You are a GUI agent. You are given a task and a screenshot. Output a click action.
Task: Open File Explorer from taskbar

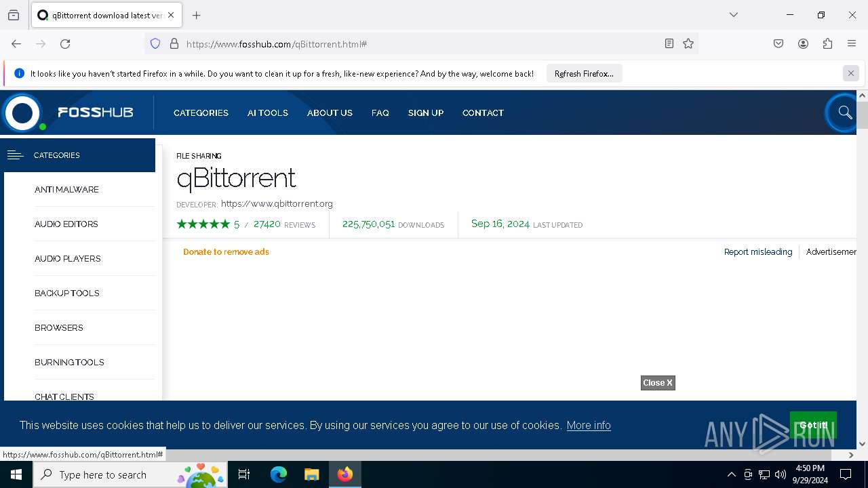coord(311,474)
